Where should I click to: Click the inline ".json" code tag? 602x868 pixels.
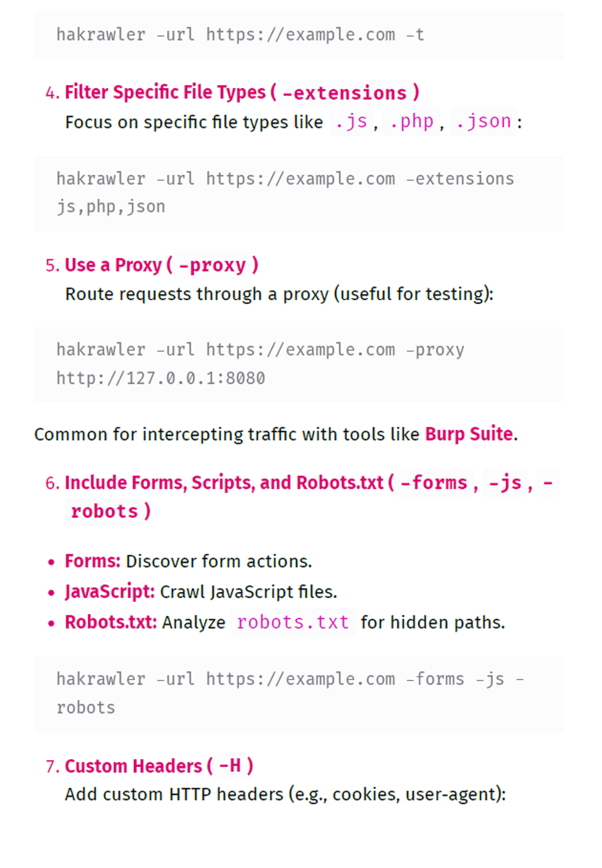pos(484,122)
